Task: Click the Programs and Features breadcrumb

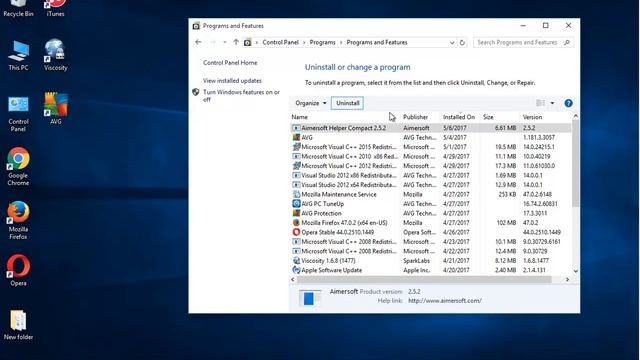Action: click(x=377, y=42)
